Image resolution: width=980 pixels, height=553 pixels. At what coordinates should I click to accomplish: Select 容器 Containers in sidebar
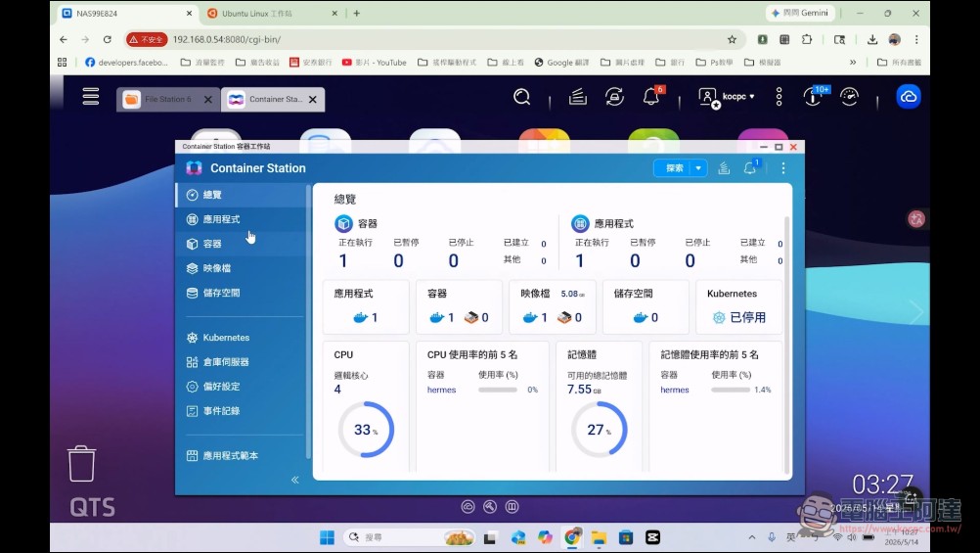(x=240, y=244)
